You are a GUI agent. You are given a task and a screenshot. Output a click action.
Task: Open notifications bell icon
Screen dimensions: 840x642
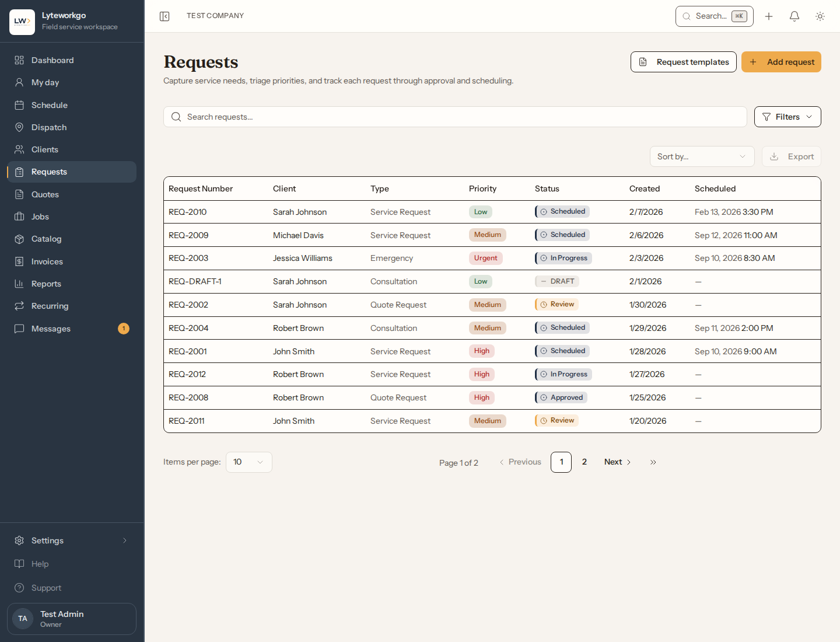794,16
